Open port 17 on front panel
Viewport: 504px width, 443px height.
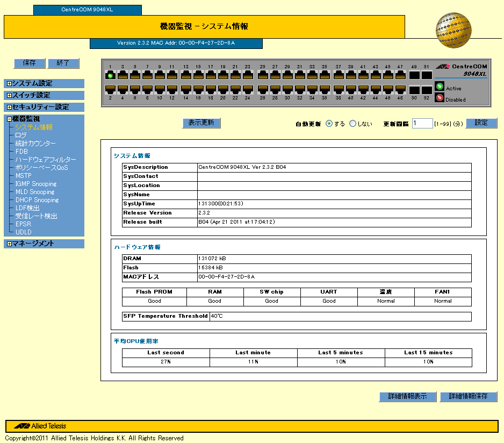[x=211, y=75]
